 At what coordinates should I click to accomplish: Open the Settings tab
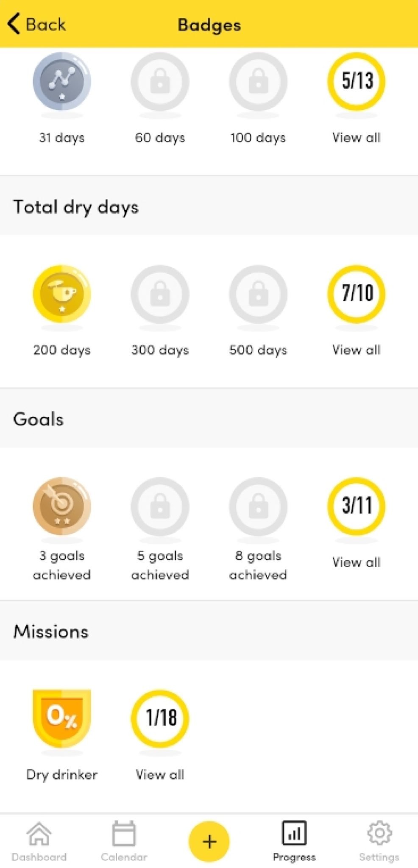[x=379, y=841]
